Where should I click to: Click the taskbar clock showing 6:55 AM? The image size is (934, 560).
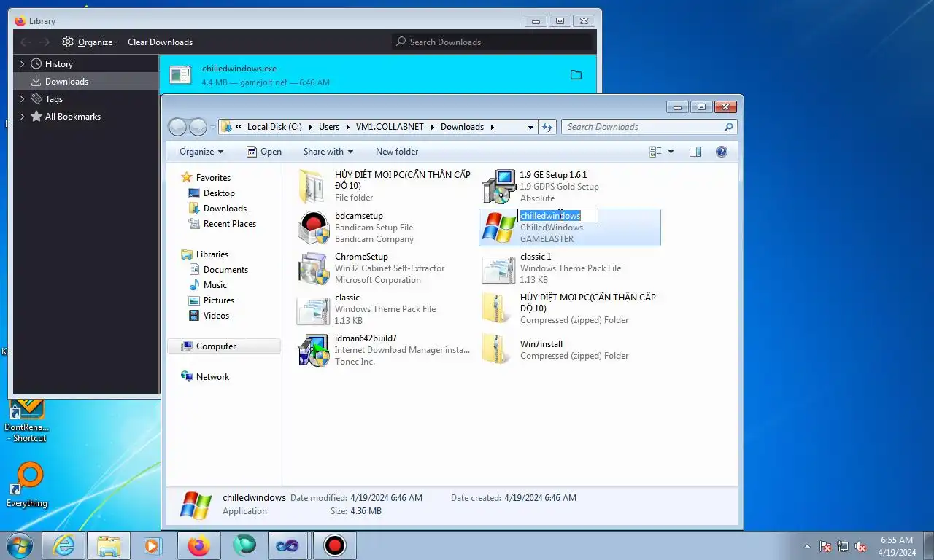[x=896, y=546]
